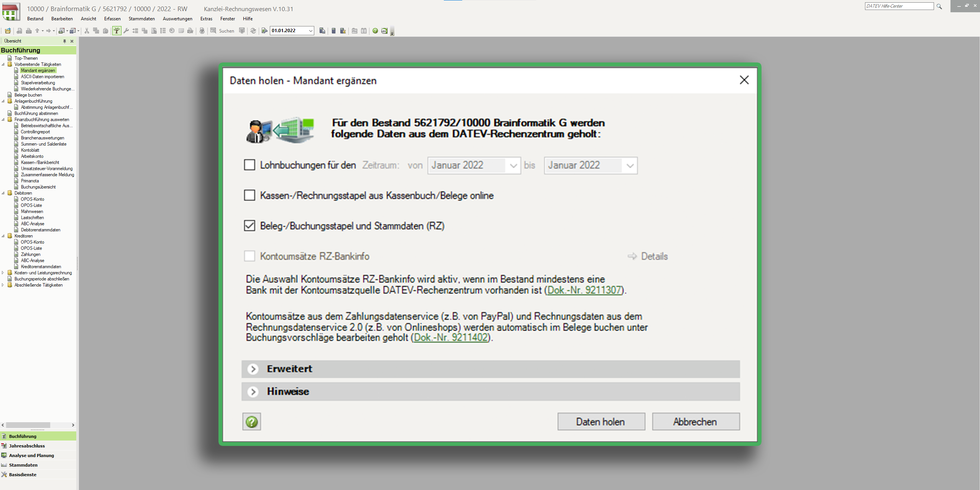Click the printer icon in the toolbar
The image size is (980, 490).
click(28, 31)
